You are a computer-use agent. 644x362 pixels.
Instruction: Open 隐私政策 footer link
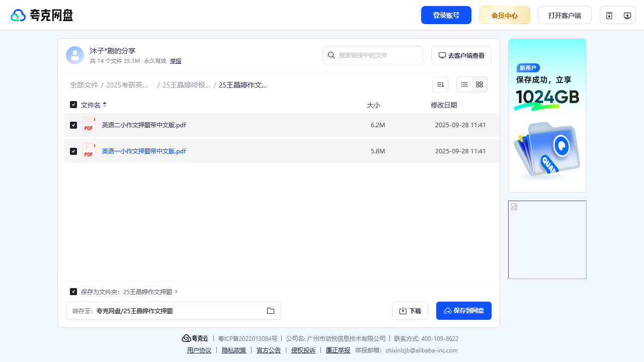[x=234, y=350]
